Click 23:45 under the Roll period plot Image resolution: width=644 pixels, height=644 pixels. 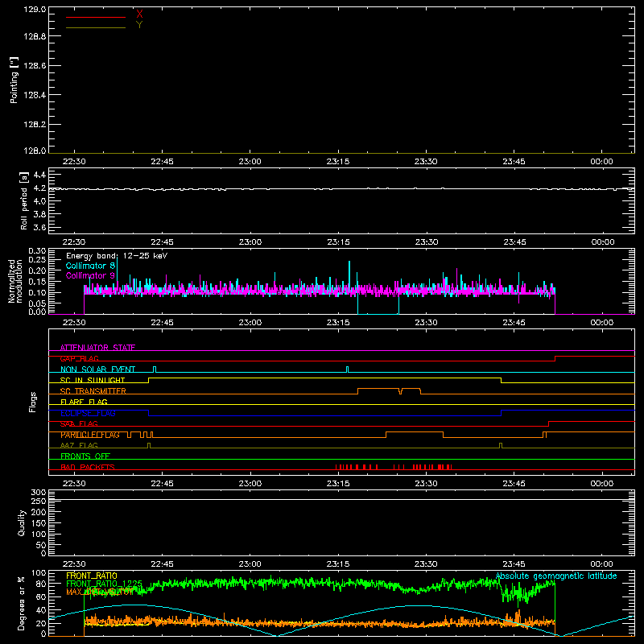514,242
